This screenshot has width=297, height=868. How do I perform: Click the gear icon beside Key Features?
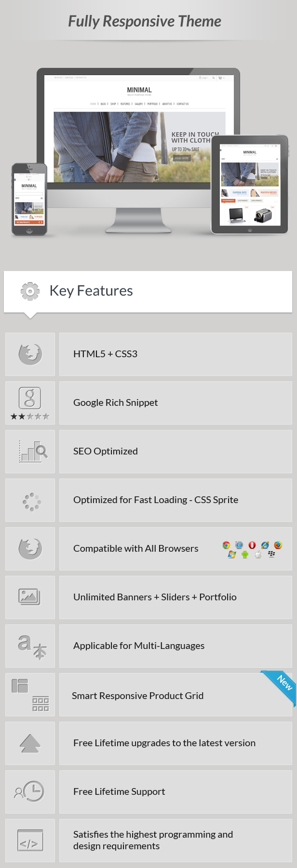click(x=30, y=291)
